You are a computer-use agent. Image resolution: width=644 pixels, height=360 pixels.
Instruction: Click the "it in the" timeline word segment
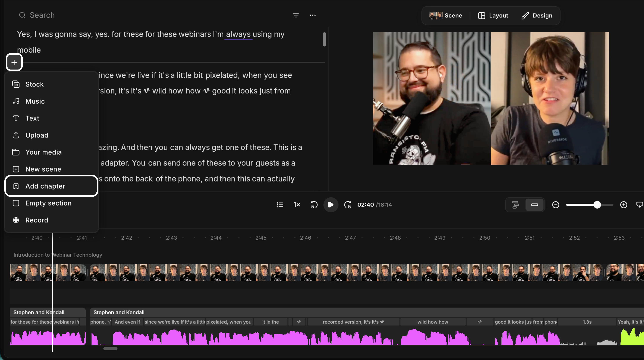(271, 322)
